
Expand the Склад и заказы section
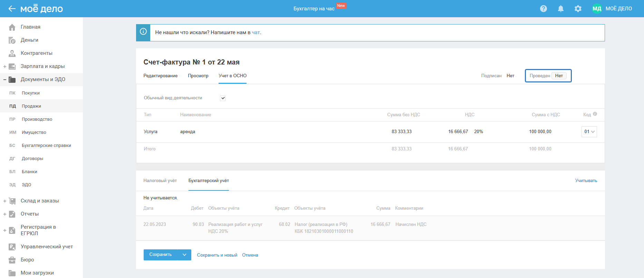coord(5,201)
